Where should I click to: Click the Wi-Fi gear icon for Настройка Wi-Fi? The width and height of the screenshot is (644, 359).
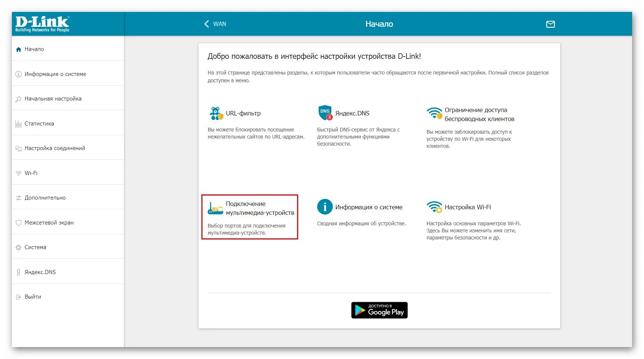coord(434,207)
